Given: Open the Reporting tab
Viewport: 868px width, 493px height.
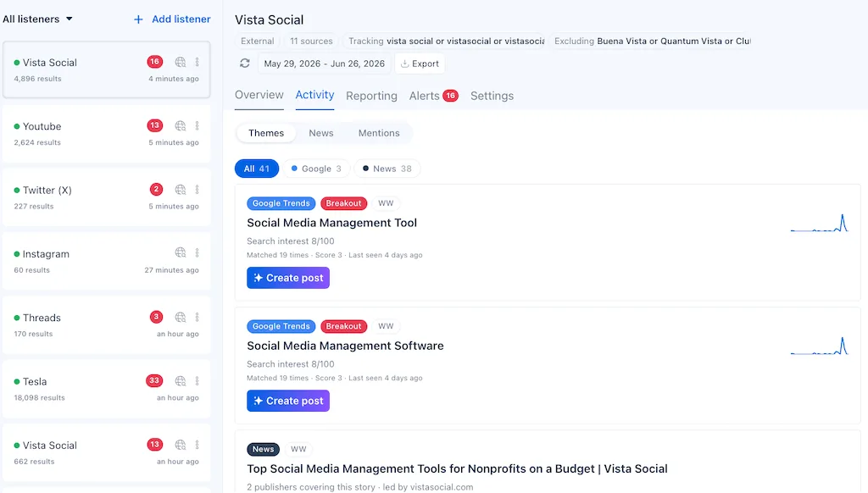Looking at the screenshot, I should [x=371, y=96].
